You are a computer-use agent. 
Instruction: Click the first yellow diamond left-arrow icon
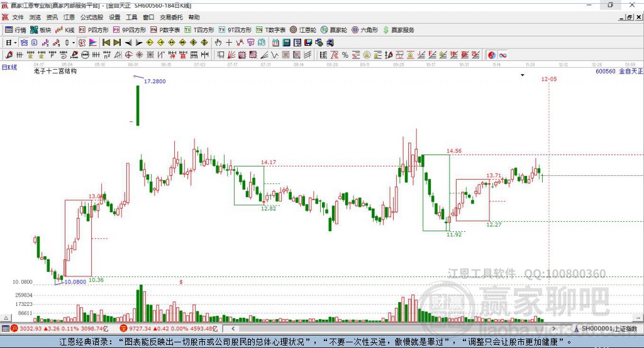pos(150,43)
